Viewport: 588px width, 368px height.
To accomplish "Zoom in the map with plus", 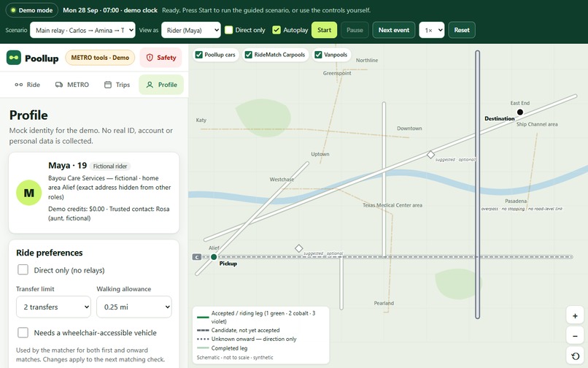I will (575, 316).
